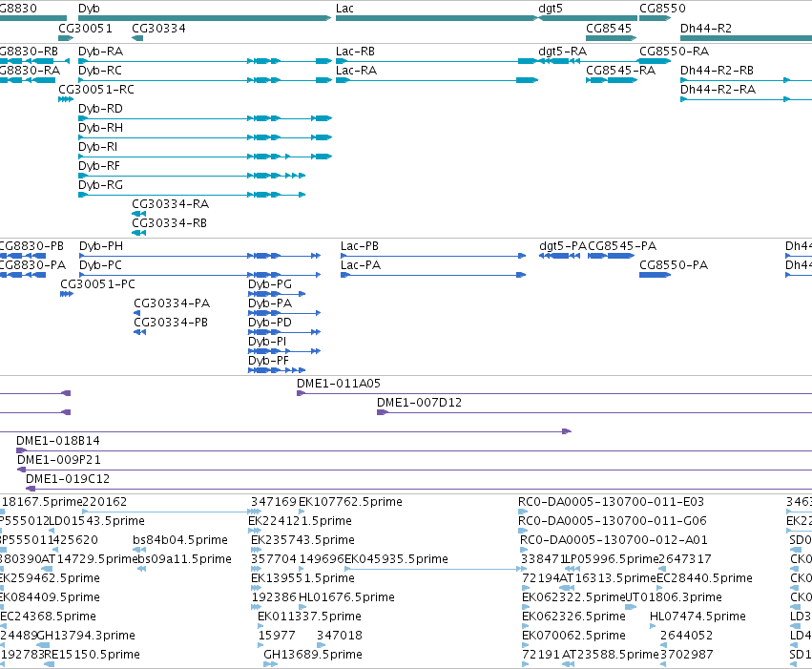This screenshot has height=669, width=812.
Task: Select the GH13689.5prime EST label
Action: pos(313,655)
